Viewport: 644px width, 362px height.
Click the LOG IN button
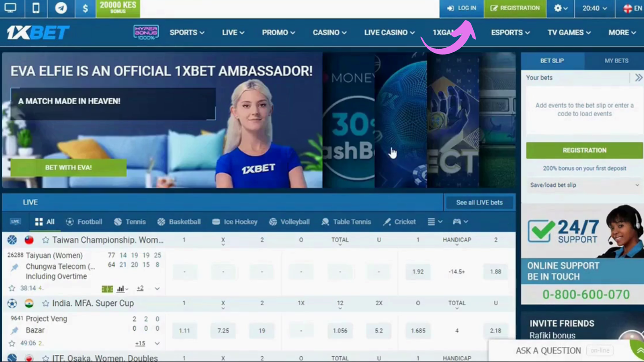[x=462, y=8]
